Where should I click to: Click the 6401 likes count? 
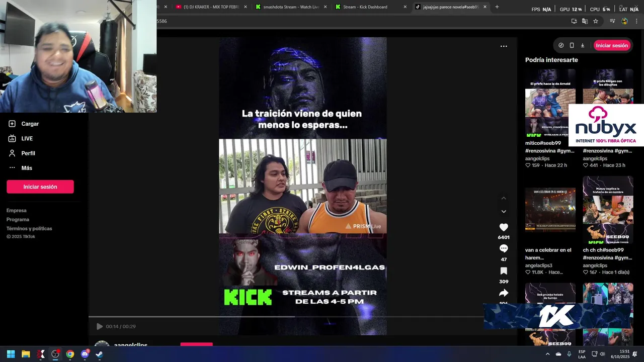point(504,237)
